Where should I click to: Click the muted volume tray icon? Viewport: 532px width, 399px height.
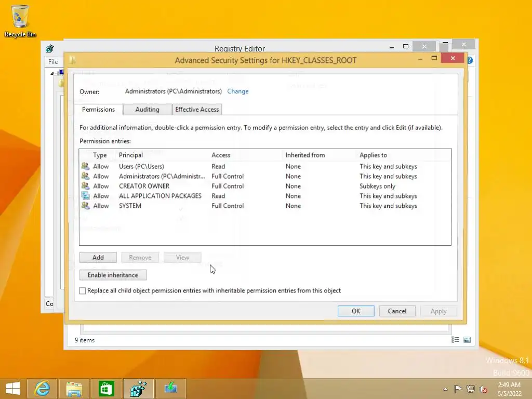[x=483, y=389]
